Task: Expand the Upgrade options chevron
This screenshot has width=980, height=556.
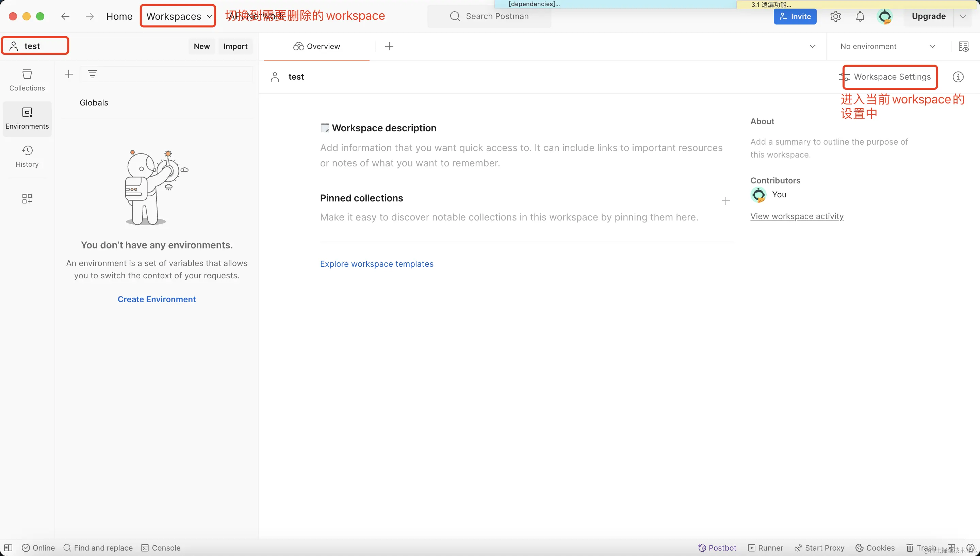Action: [x=963, y=16]
